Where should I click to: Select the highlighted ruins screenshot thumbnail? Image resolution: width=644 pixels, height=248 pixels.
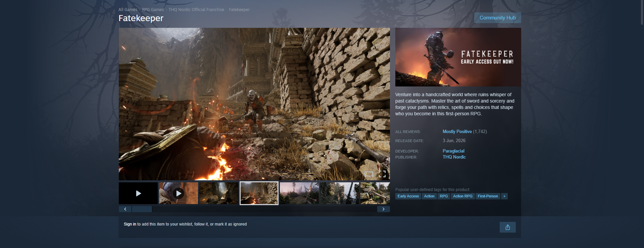click(259, 193)
